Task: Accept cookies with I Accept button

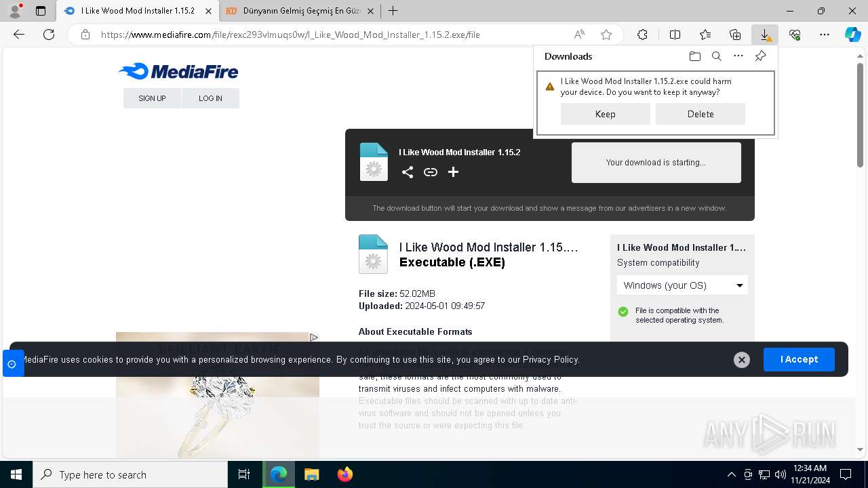Action: (799, 359)
